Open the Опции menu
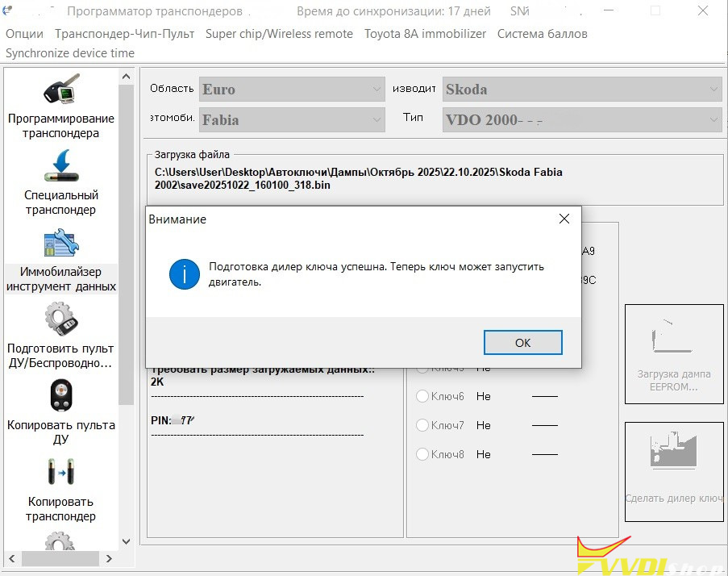 24,34
